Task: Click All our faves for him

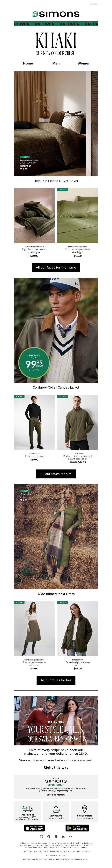Action: (56, 474)
